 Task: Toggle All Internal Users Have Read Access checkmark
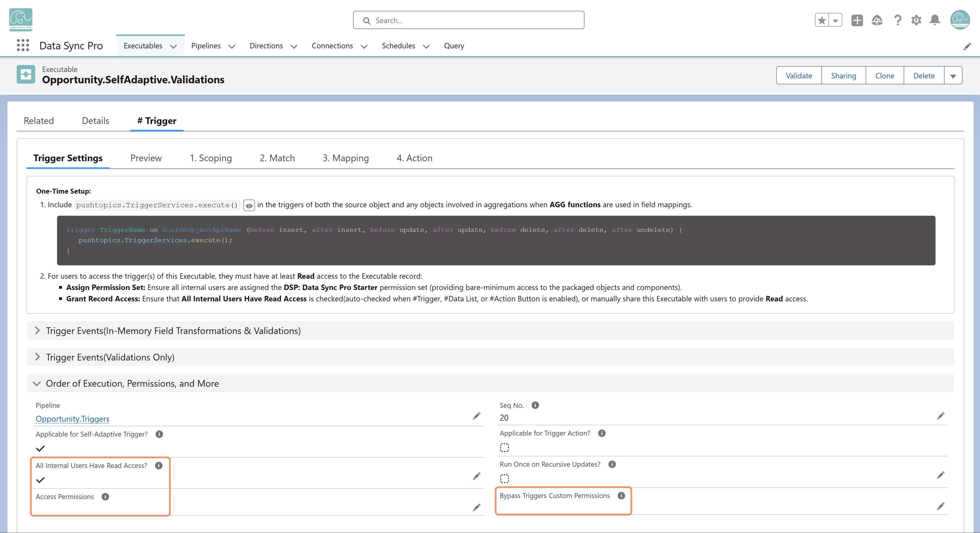(x=40, y=480)
